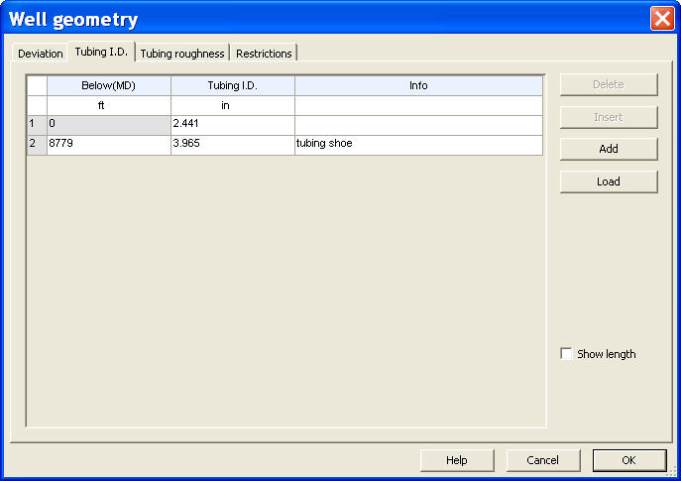Go to the Restrictions tab
681x481 pixels.
click(x=264, y=53)
